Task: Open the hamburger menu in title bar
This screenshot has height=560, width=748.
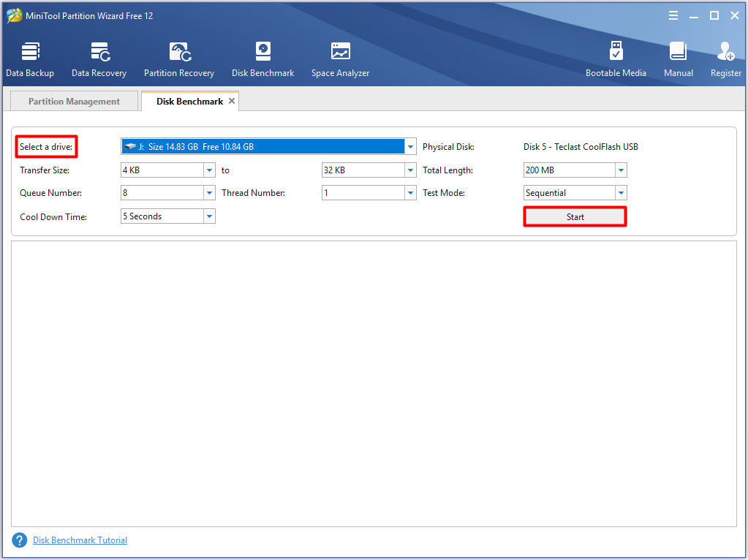Action: 673,16
